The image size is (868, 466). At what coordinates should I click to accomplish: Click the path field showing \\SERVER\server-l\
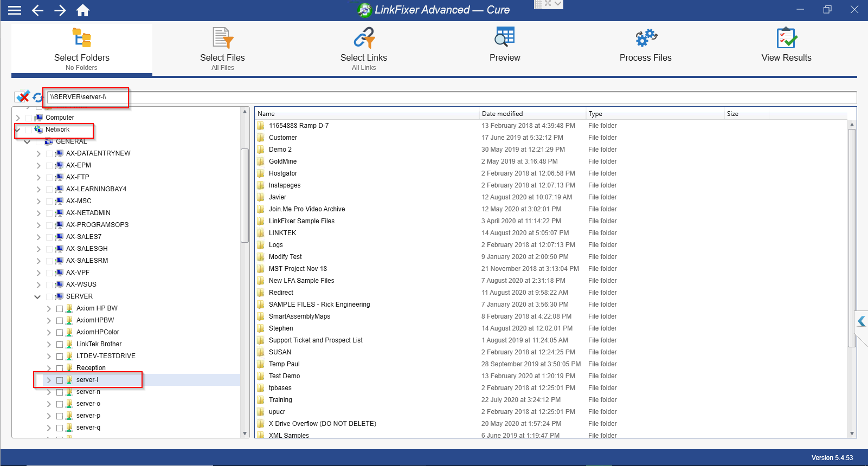point(452,97)
